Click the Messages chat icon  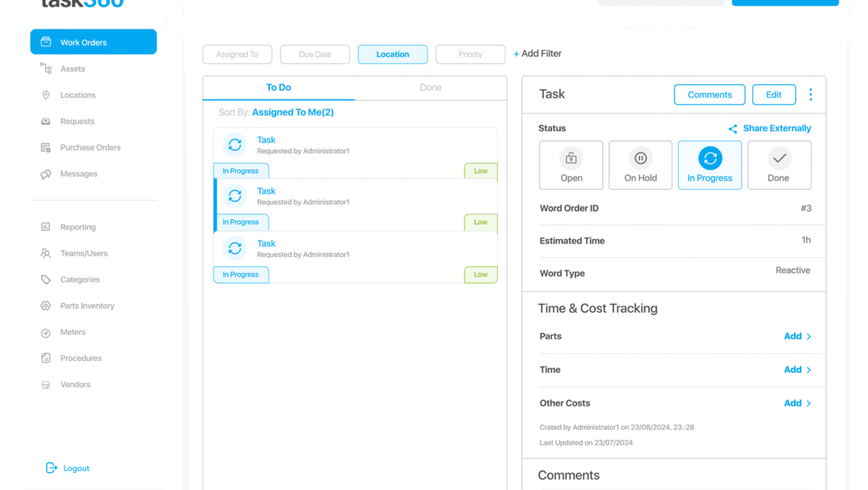coord(46,174)
